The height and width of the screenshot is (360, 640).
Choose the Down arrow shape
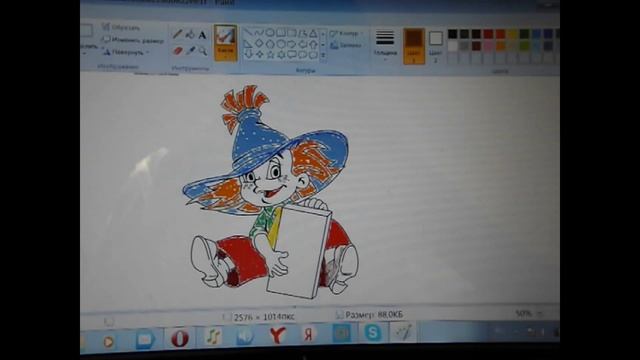pyautogui.click(x=248, y=54)
